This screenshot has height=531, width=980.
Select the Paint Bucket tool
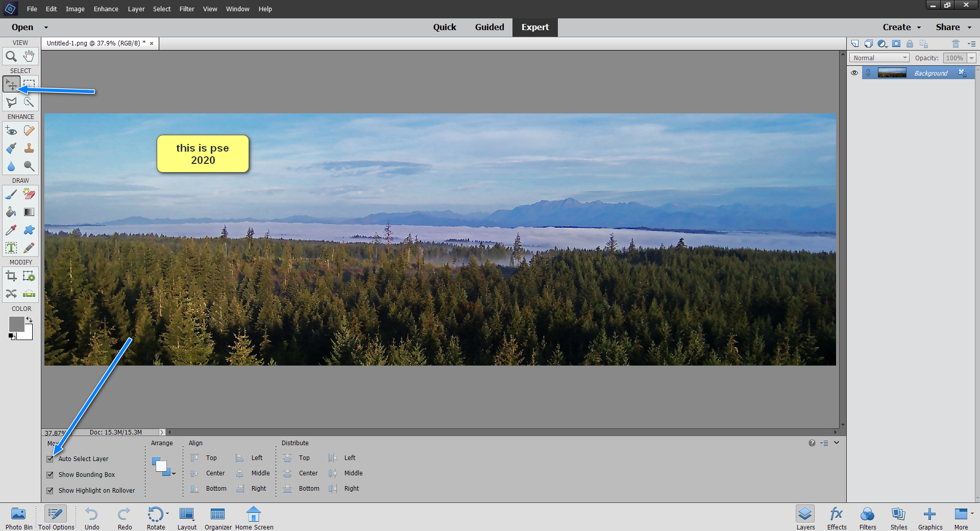tap(11, 212)
